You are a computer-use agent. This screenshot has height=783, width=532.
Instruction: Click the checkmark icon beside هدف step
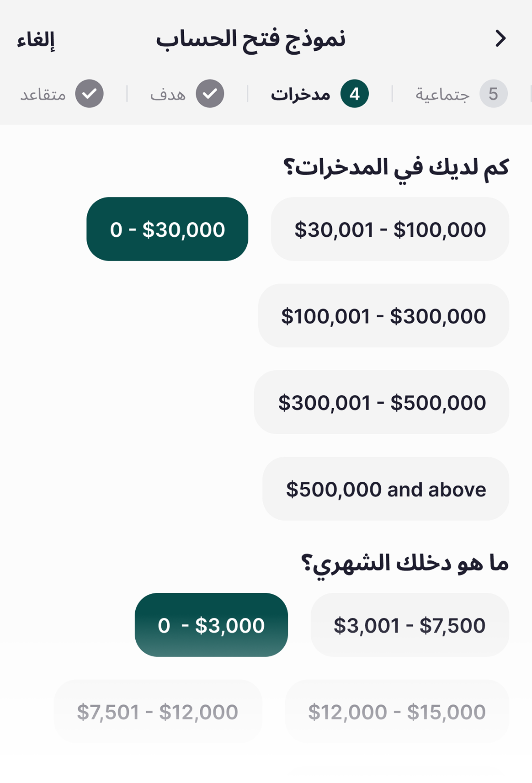pyautogui.click(x=210, y=94)
